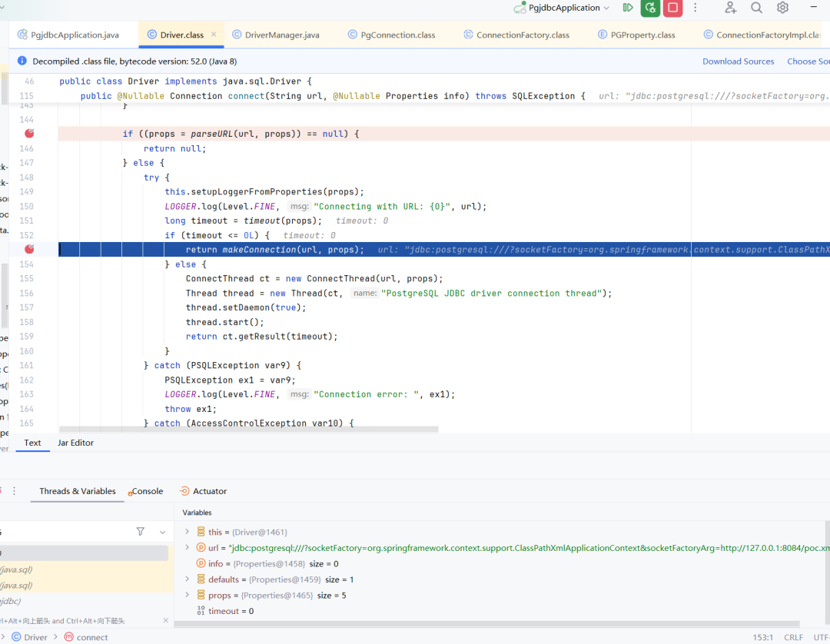Open the Search Everywhere magnifier icon

point(756,8)
